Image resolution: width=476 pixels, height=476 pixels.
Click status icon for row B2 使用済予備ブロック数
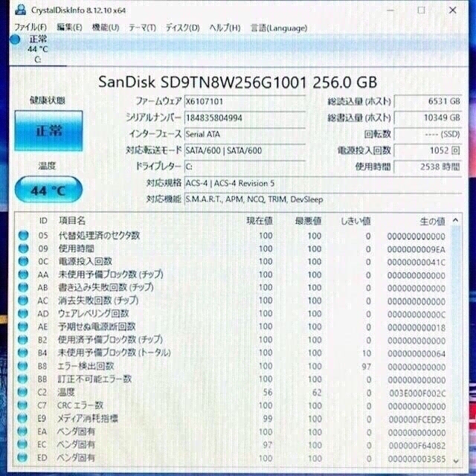pos(23,339)
